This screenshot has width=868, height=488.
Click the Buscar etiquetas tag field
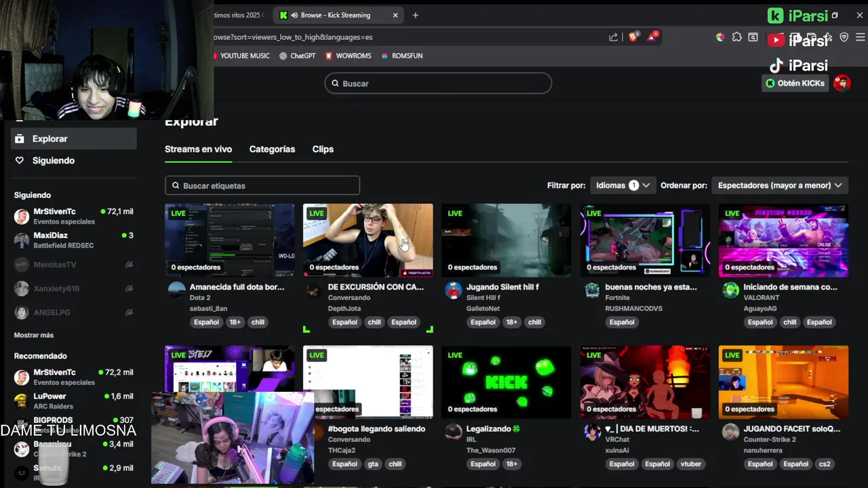coord(262,186)
